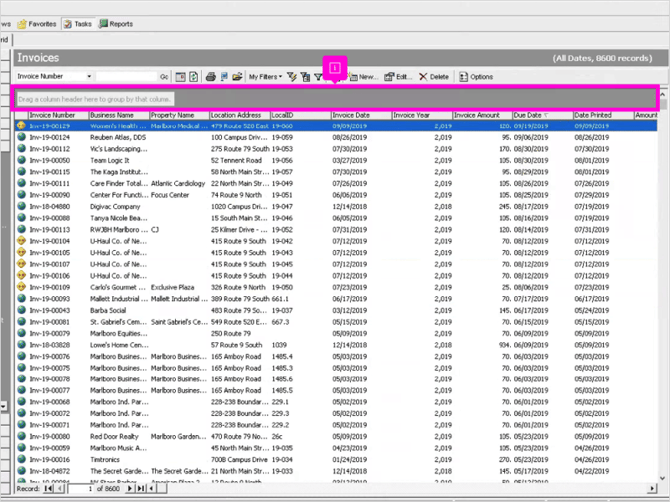Image resolution: width=670 pixels, height=502 pixels.
Task: Click yellow face icon for Inv-19-00104
Action: [21, 241]
